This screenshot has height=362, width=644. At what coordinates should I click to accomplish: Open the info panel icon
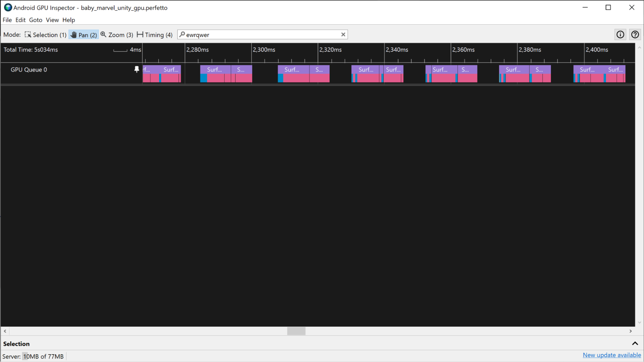pyautogui.click(x=620, y=34)
